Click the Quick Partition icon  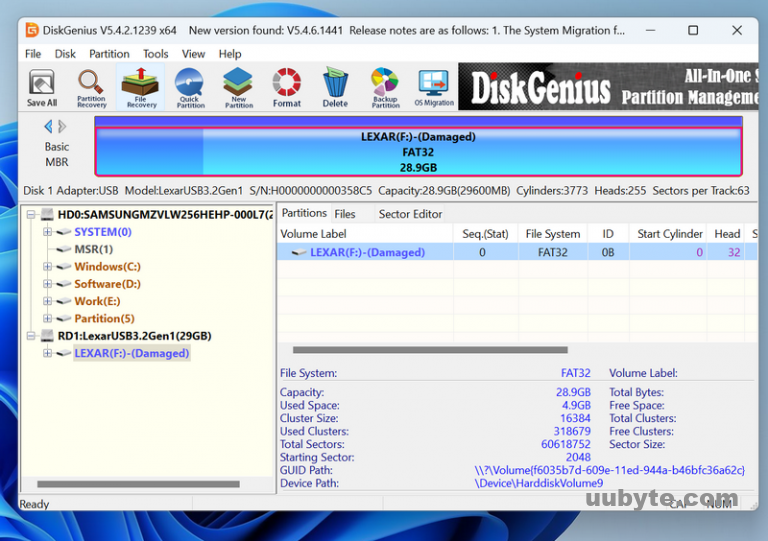tap(190, 87)
